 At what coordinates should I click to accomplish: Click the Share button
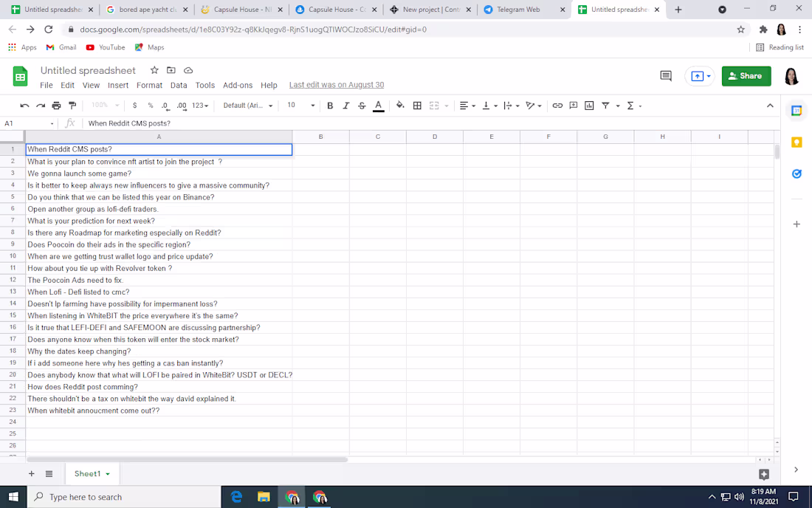746,76
